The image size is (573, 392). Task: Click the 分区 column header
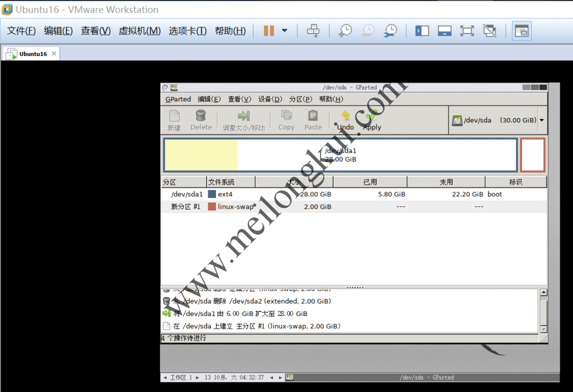184,182
